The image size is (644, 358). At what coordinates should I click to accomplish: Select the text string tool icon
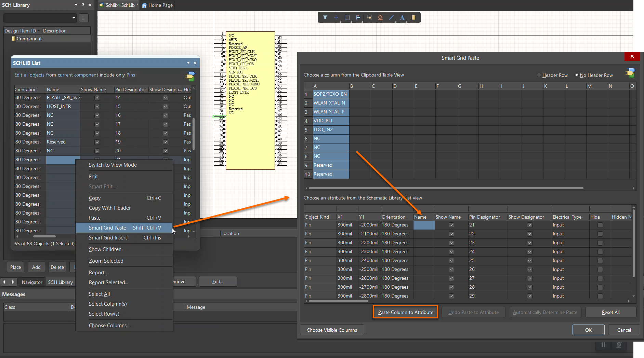coord(402,17)
